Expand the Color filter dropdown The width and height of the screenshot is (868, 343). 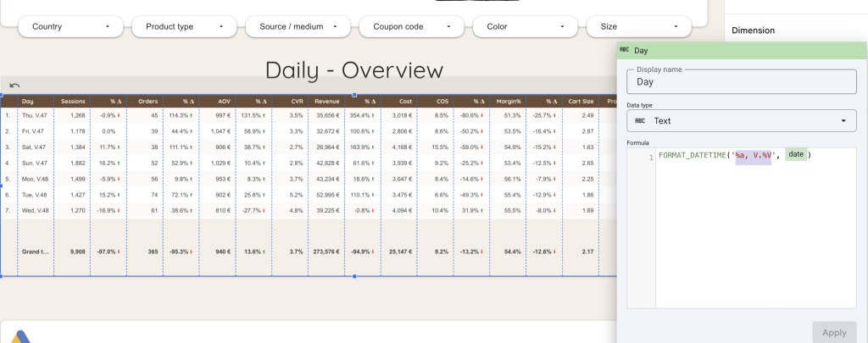coord(524,26)
